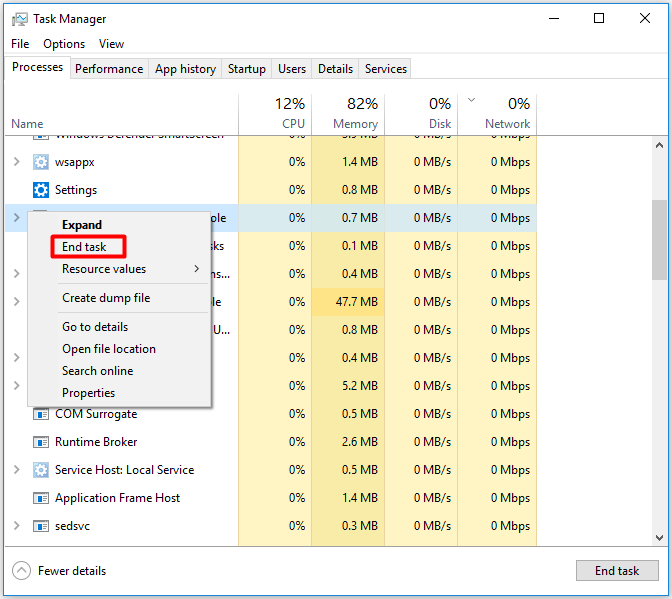
Task: Click the Task Manager title bar icon
Action: 20,19
